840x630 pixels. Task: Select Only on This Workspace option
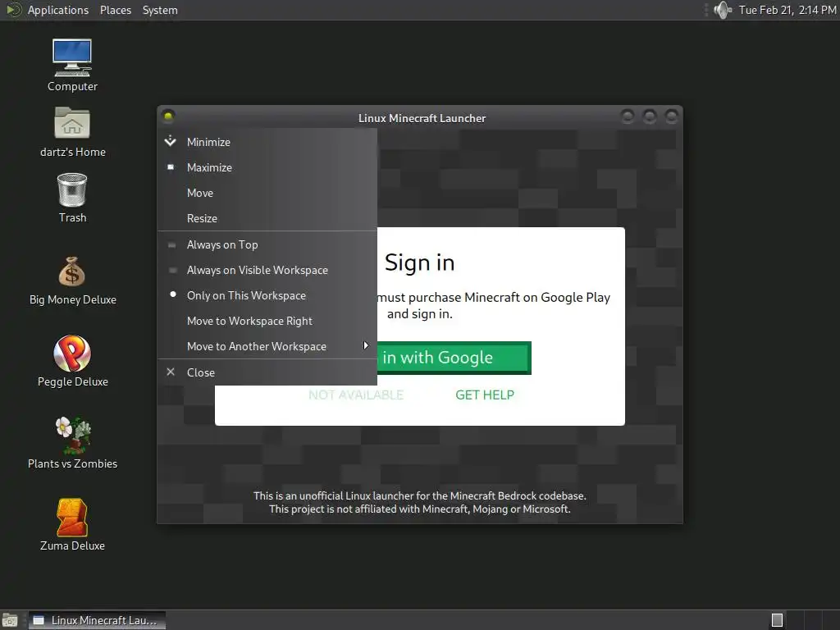pyautogui.click(x=267, y=295)
